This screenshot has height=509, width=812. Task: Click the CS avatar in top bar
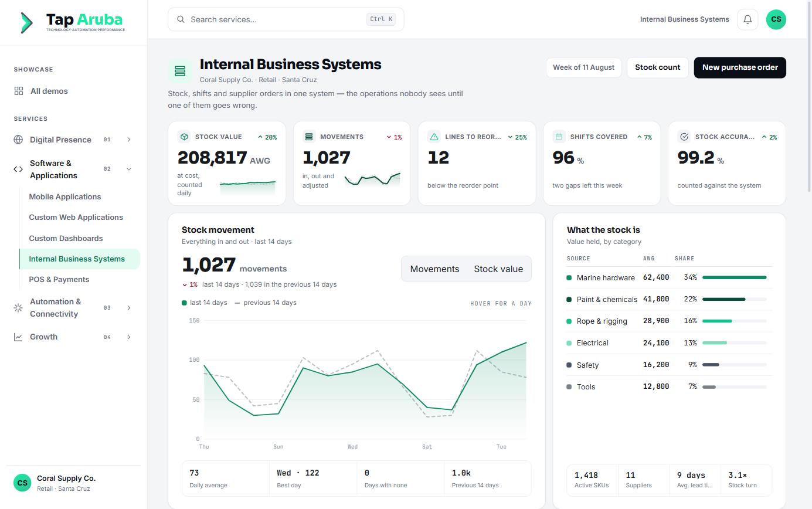click(776, 19)
